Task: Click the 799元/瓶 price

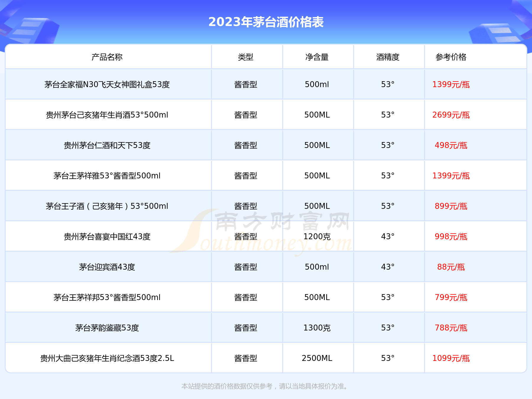Action: pyautogui.click(x=451, y=297)
